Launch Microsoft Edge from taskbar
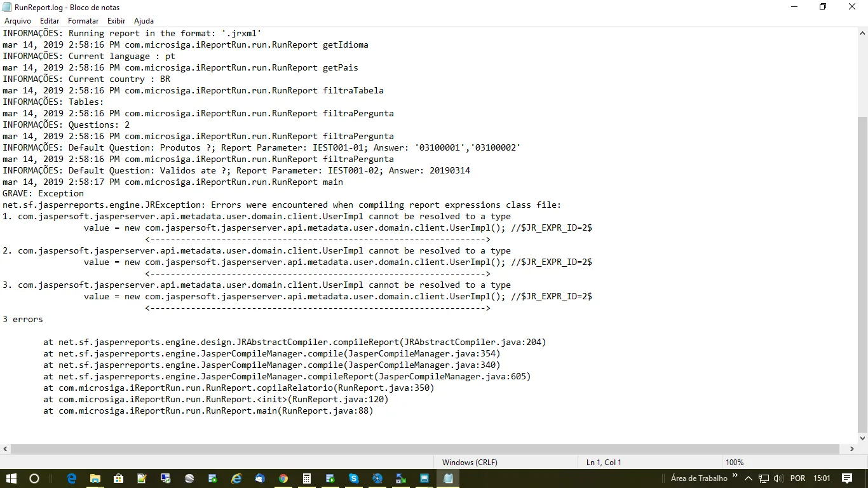 tap(72, 478)
